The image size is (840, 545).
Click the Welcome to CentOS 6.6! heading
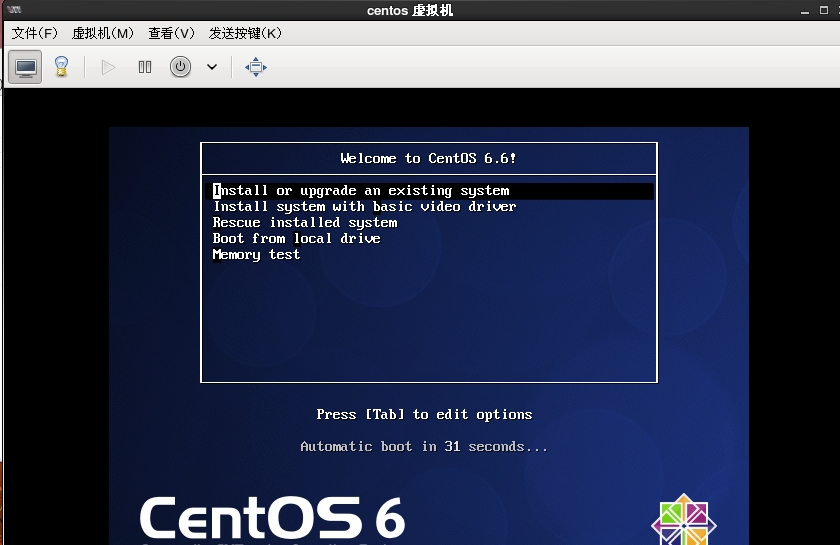tap(428, 158)
